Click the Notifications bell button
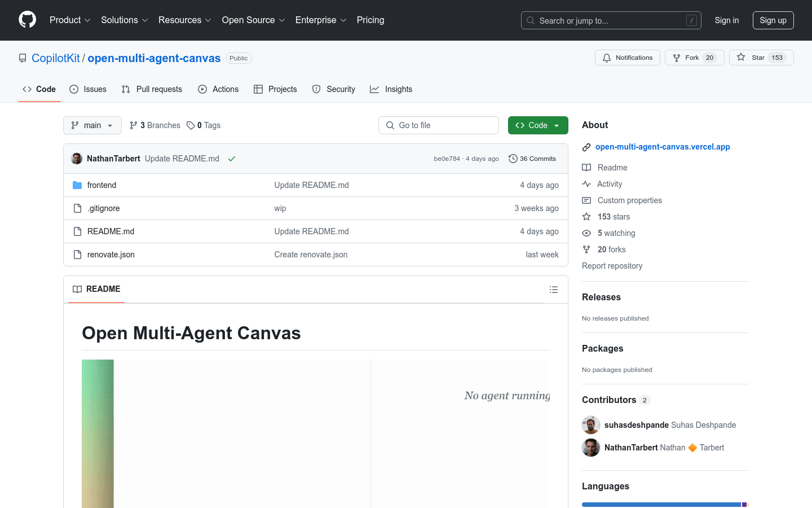 pos(627,58)
